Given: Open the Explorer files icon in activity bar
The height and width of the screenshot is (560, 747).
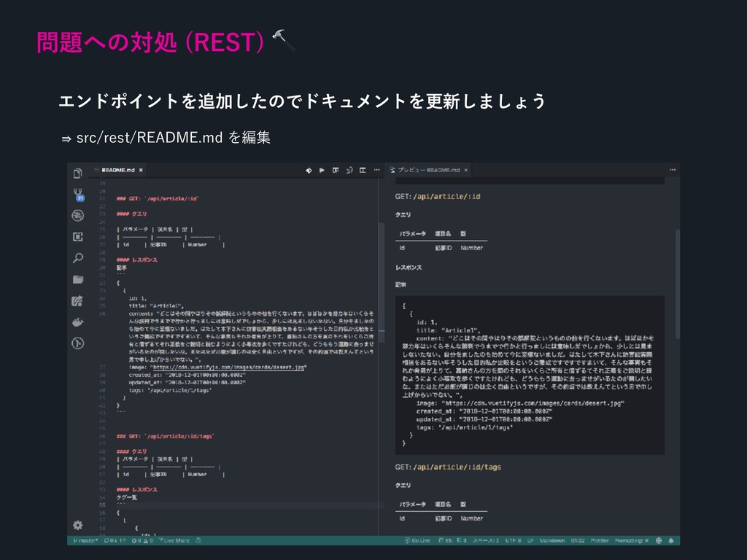Looking at the screenshot, I should coord(77,174).
